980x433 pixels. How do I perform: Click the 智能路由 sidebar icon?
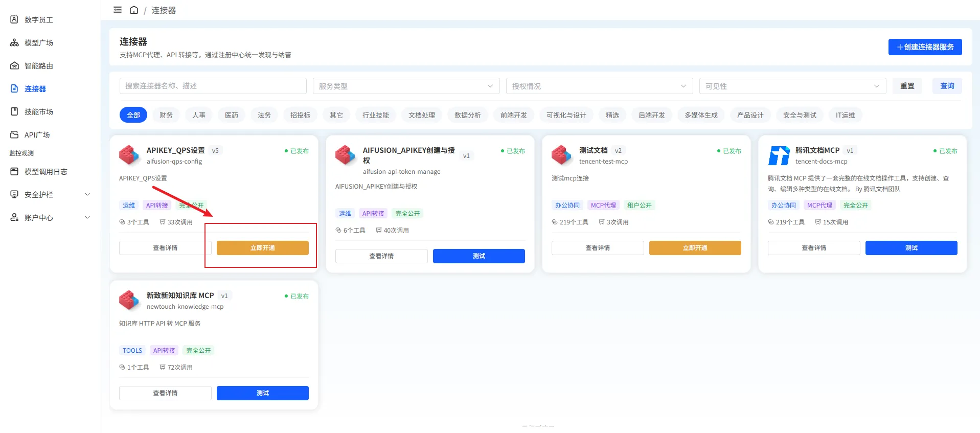pos(14,65)
